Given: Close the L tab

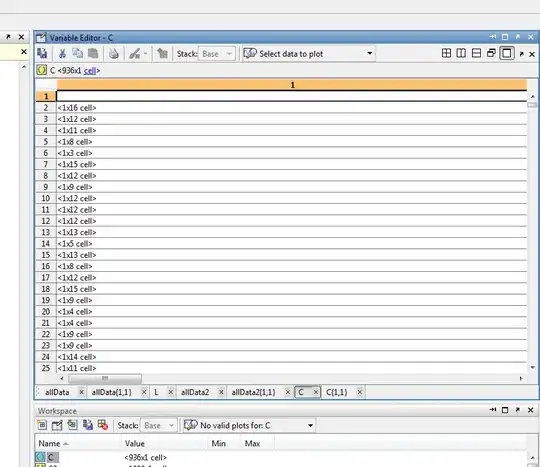Looking at the screenshot, I should [x=170, y=392].
